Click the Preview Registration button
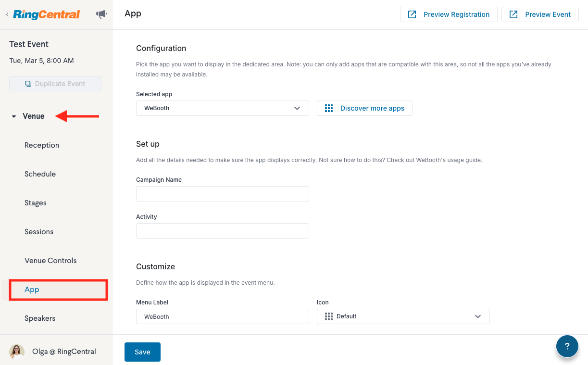The width and height of the screenshot is (588, 365). coord(449,14)
